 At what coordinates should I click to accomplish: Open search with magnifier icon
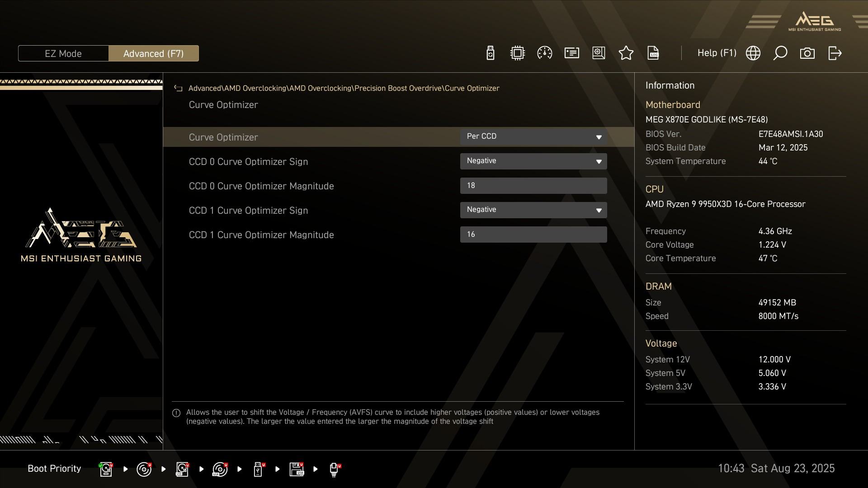780,53
